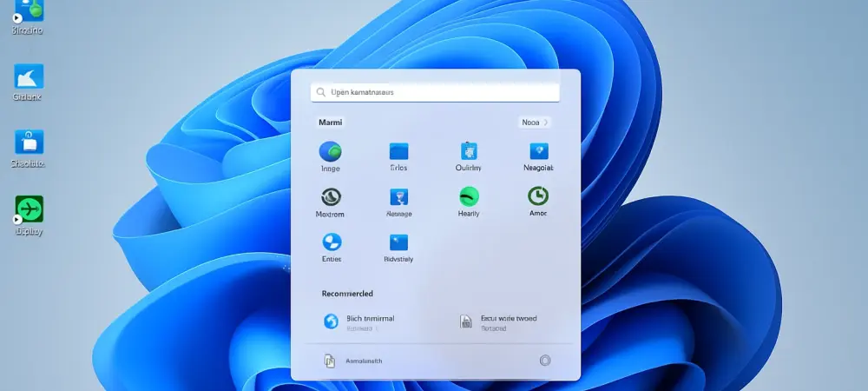Screen dimensions: 868x391
Task: Open the top-left desktop shortcut icon
Action: tap(28, 10)
